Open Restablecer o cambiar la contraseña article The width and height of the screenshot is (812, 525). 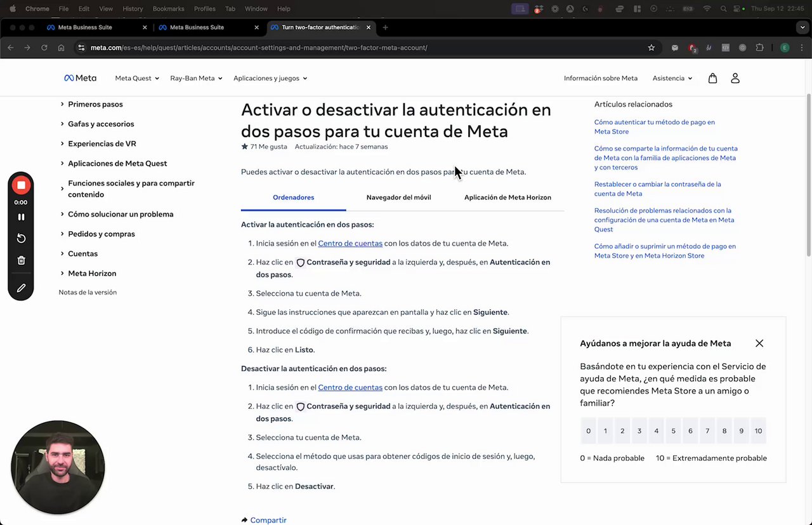point(658,189)
